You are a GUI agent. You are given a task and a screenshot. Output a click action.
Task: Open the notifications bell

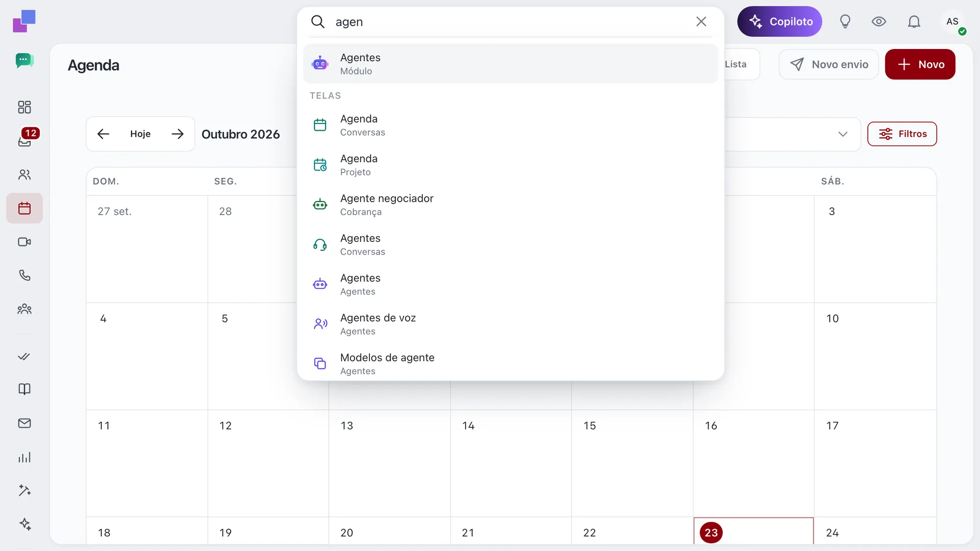(x=914, y=22)
